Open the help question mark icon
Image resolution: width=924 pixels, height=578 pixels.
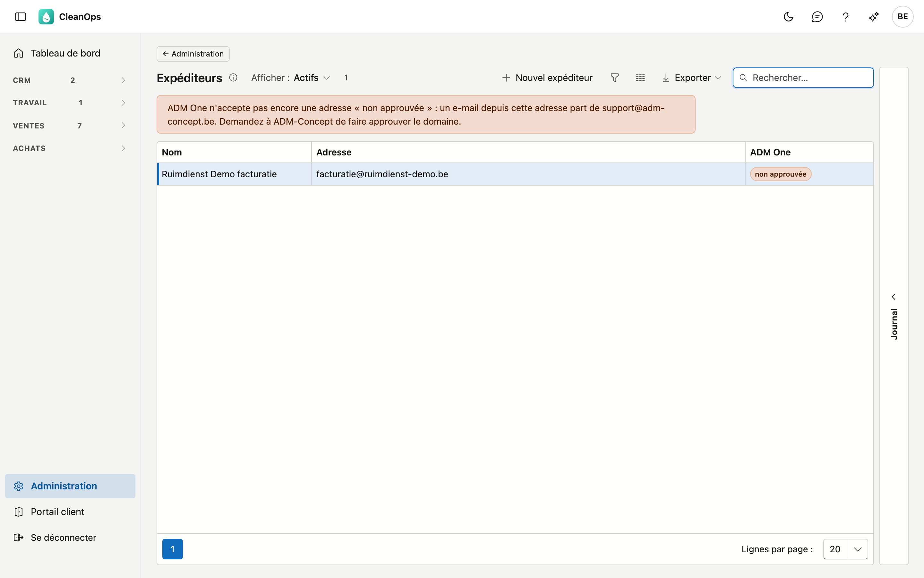845,16
